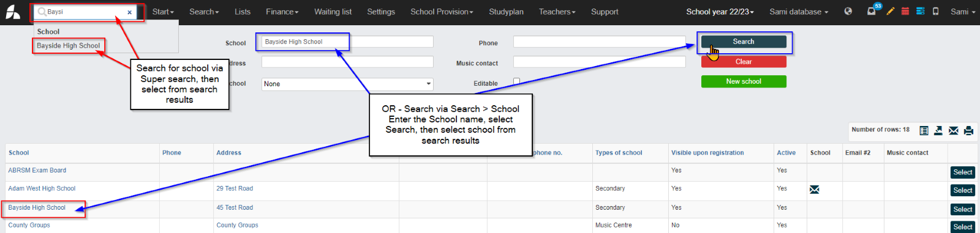Image resolution: width=980 pixels, height=233 pixels.
Task: Click the column list icon by row count
Action: click(924, 130)
